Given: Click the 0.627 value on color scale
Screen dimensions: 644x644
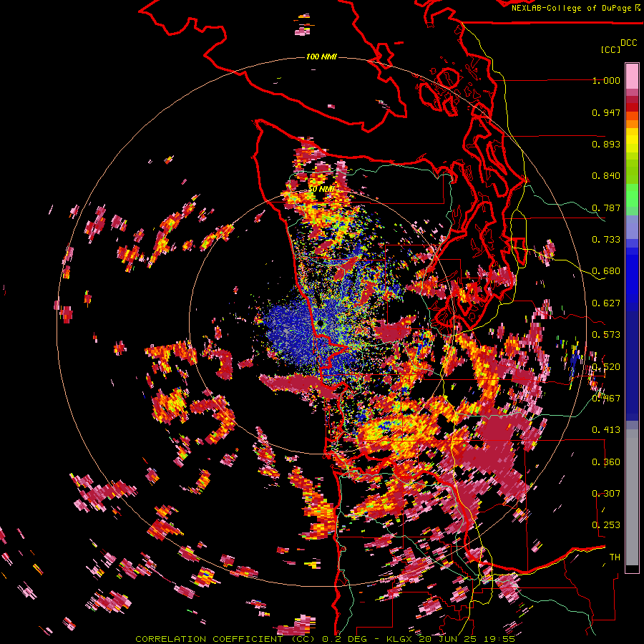Looking at the screenshot, I should coord(606,303).
